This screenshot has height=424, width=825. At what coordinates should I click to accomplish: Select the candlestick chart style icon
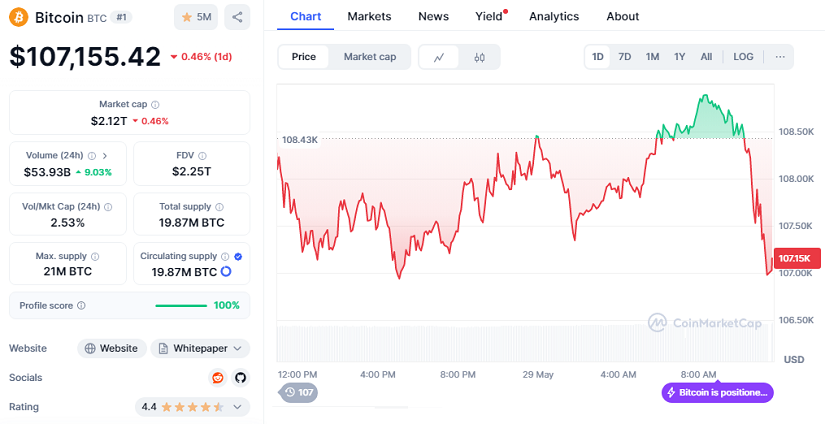point(479,57)
